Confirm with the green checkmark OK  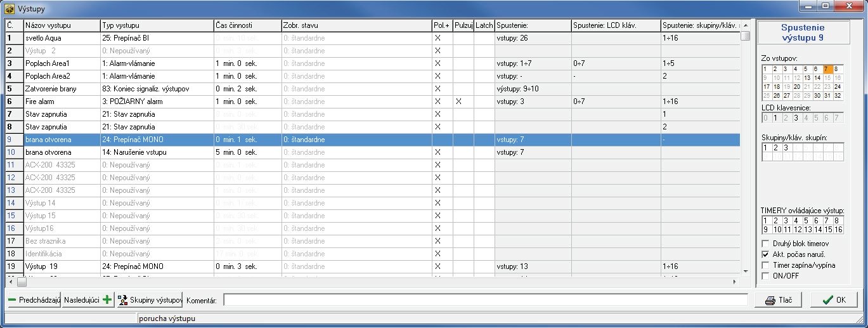click(828, 301)
